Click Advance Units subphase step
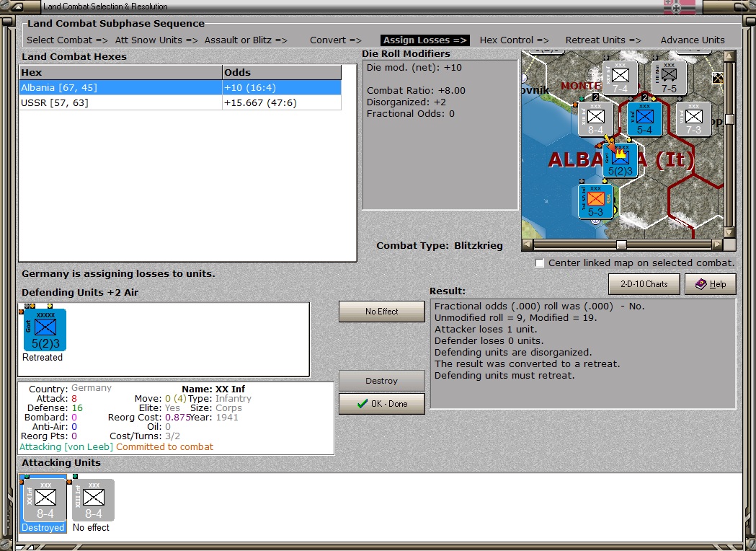The width and height of the screenshot is (756, 551). point(693,40)
